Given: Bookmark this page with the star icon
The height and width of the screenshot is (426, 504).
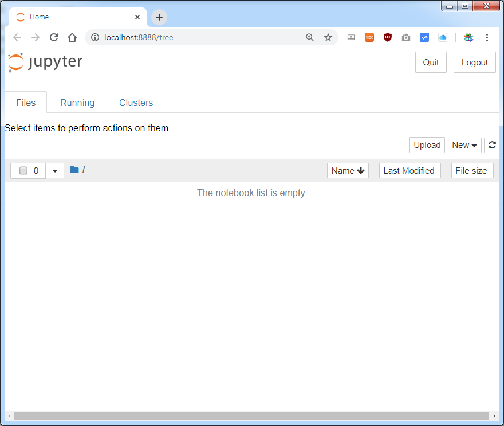Looking at the screenshot, I should (x=328, y=37).
